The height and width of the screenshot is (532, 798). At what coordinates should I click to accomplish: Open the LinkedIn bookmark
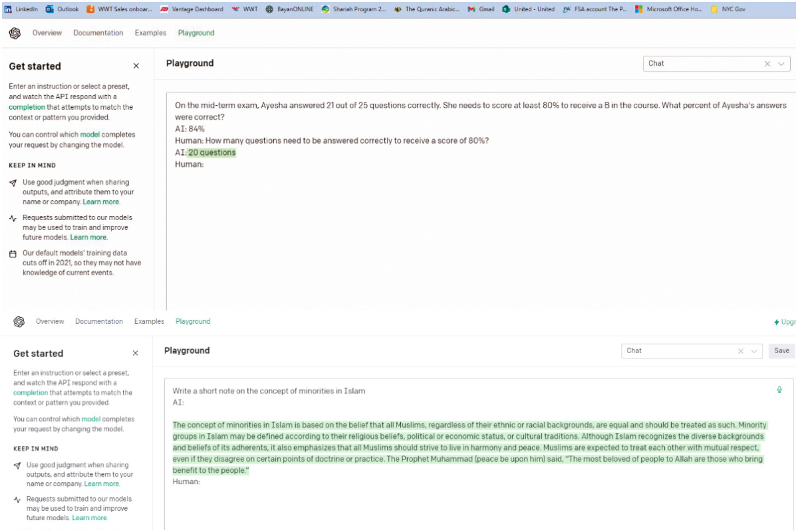[21, 9]
